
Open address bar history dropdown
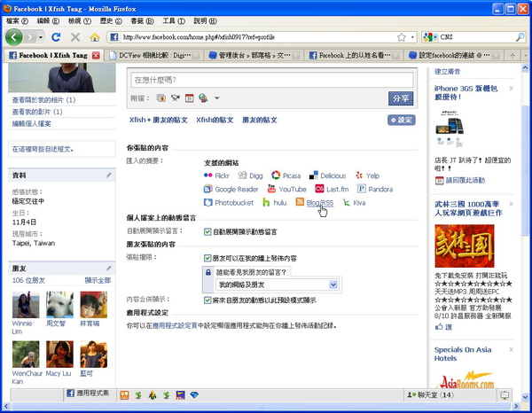(x=412, y=37)
